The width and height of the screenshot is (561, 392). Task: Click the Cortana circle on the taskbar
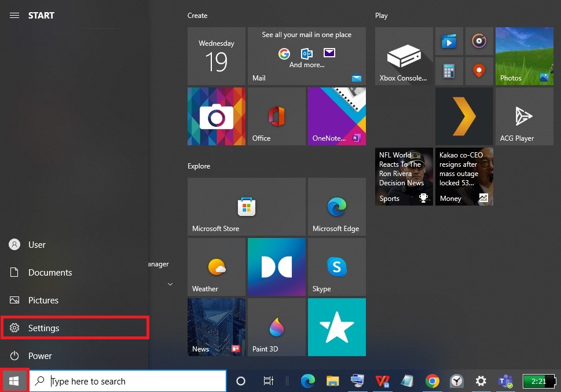click(x=241, y=381)
